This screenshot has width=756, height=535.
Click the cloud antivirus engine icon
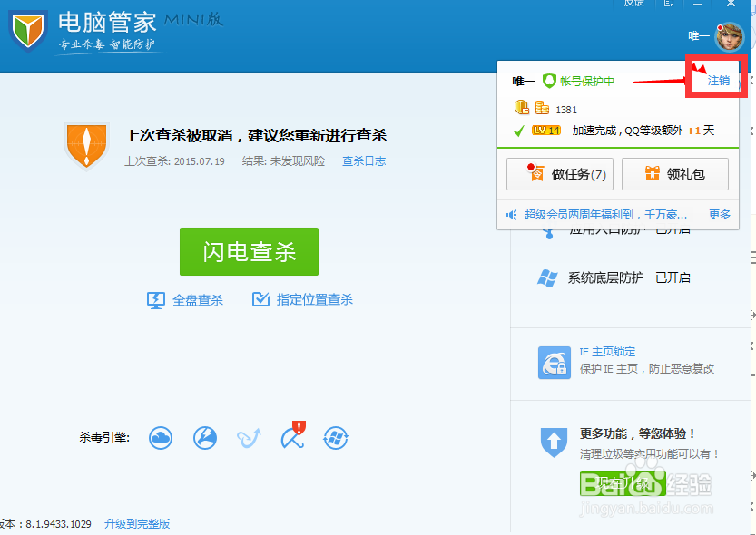point(161,438)
